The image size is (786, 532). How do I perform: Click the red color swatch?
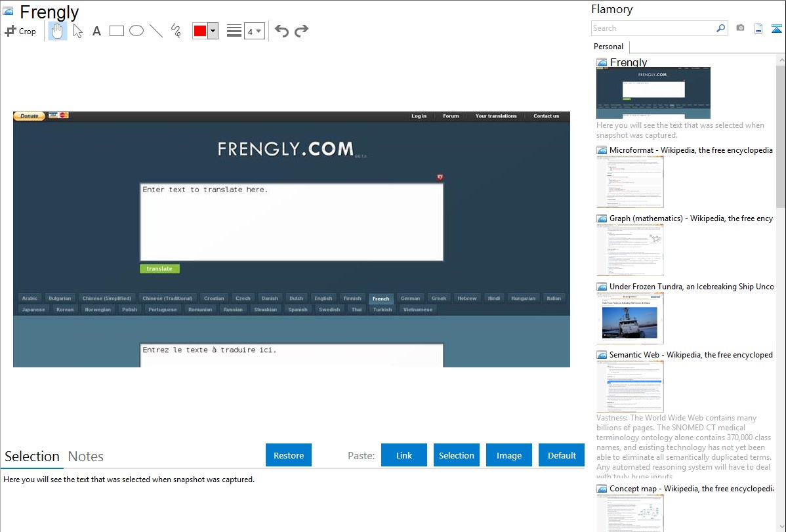pyautogui.click(x=200, y=31)
